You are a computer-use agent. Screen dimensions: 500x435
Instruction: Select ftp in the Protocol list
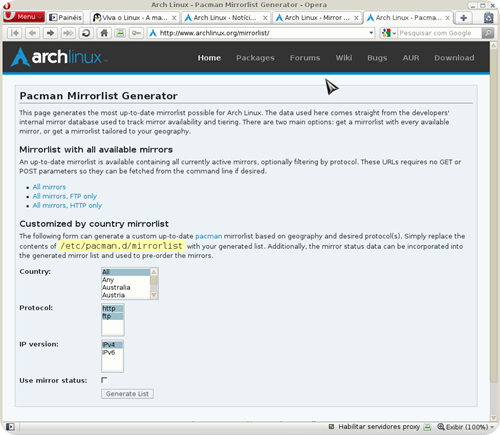[113, 316]
